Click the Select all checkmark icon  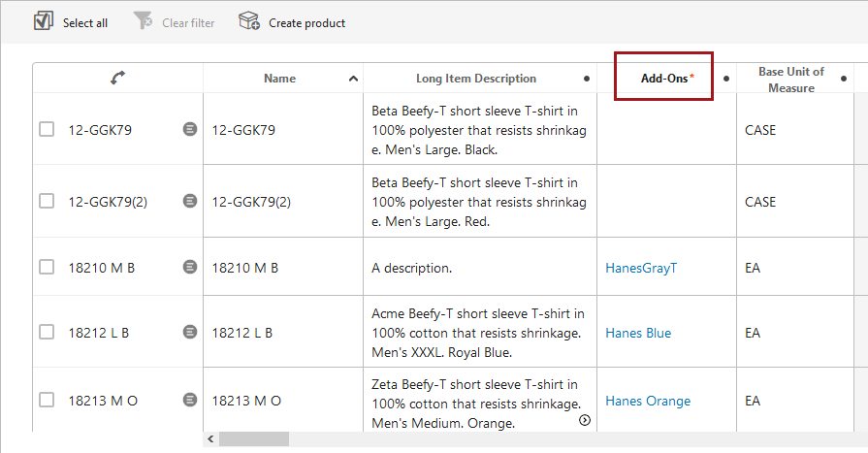point(44,21)
